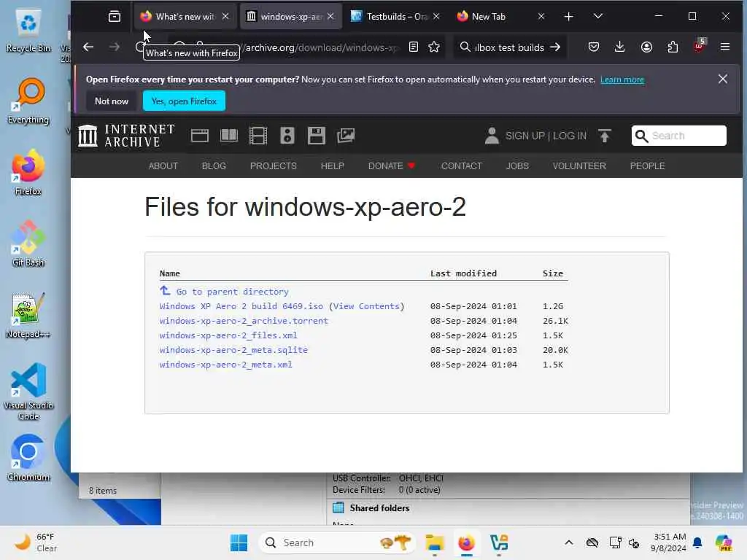Open the VOLUNTEER menu item
Viewport: 747px width, 560px height.
[579, 166]
